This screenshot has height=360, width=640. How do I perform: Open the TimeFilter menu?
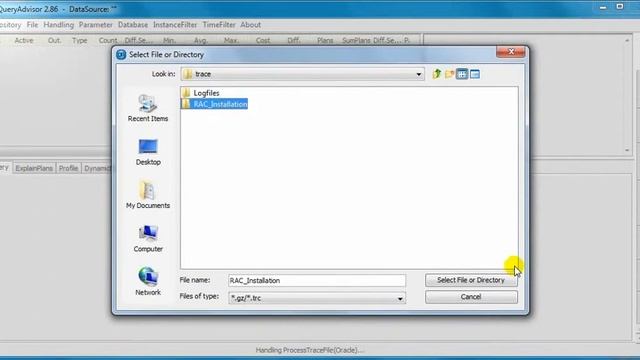pyautogui.click(x=219, y=25)
